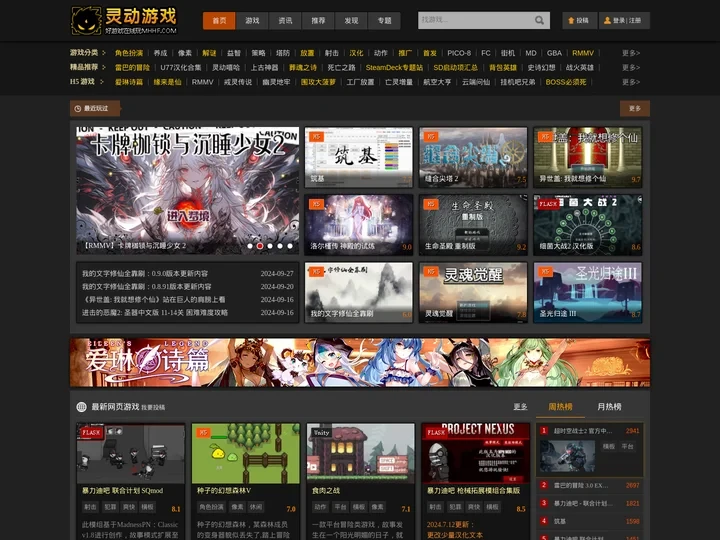Select the third carousel dot

pos(270,246)
